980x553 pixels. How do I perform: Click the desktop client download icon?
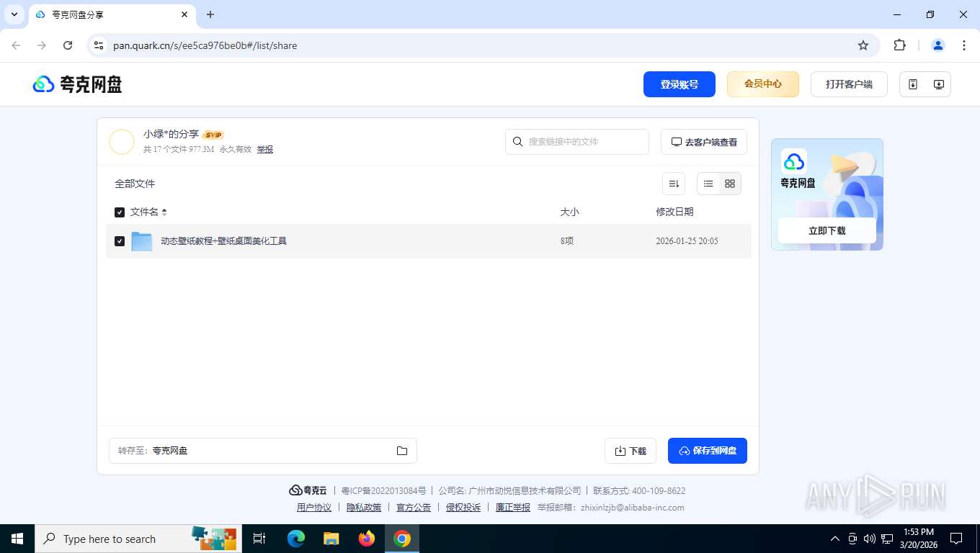pyautogui.click(x=938, y=84)
